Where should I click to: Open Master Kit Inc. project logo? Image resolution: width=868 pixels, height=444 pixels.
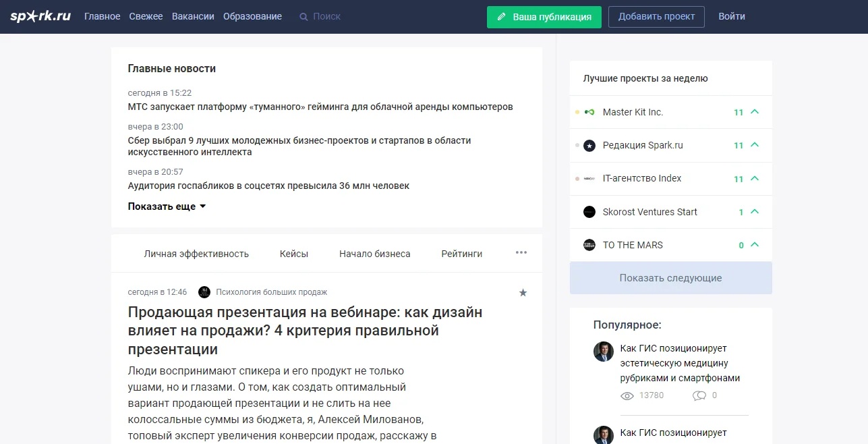tap(589, 112)
